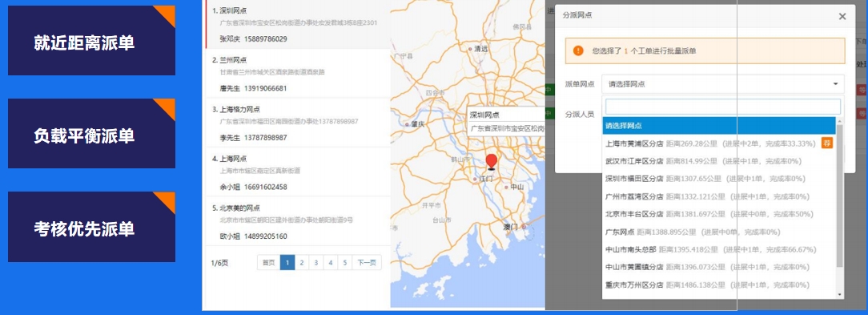This screenshot has width=868, height=315.
Task: Open list entry 2. 兰州网点
Action: tap(297, 74)
